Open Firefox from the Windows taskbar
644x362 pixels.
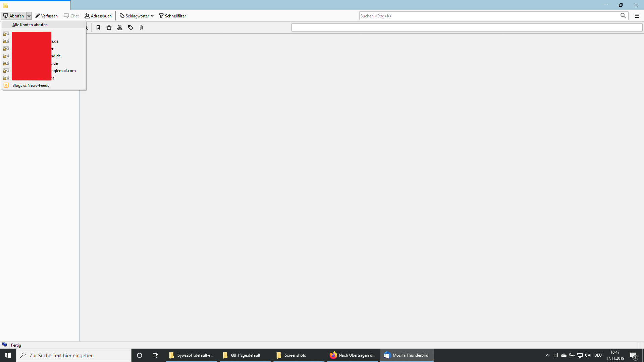pyautogui.click(x=353, y=355)
